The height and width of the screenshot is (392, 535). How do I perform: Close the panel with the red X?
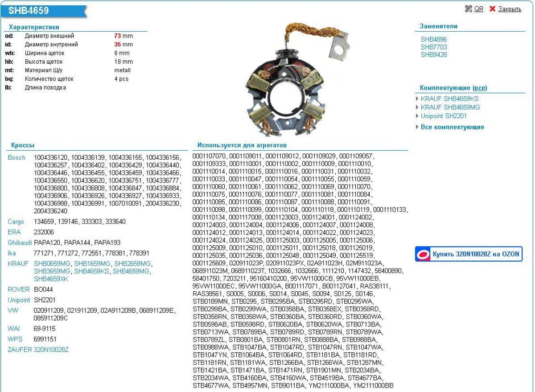tap(492, 9)
